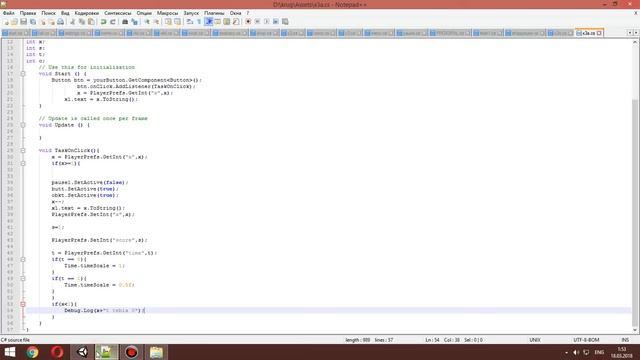The image size is (640, 360).
Task: Open the Запуск menu
Action: tap(191, 13)
